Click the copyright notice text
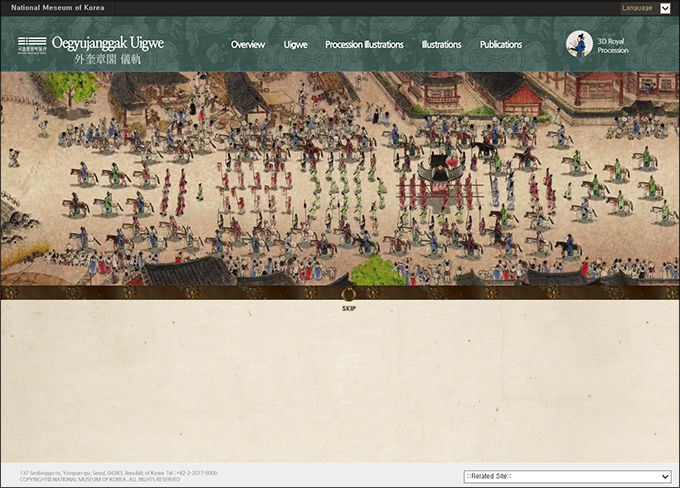The width and height of the screenshot is (680, 488). pos(100,479)
